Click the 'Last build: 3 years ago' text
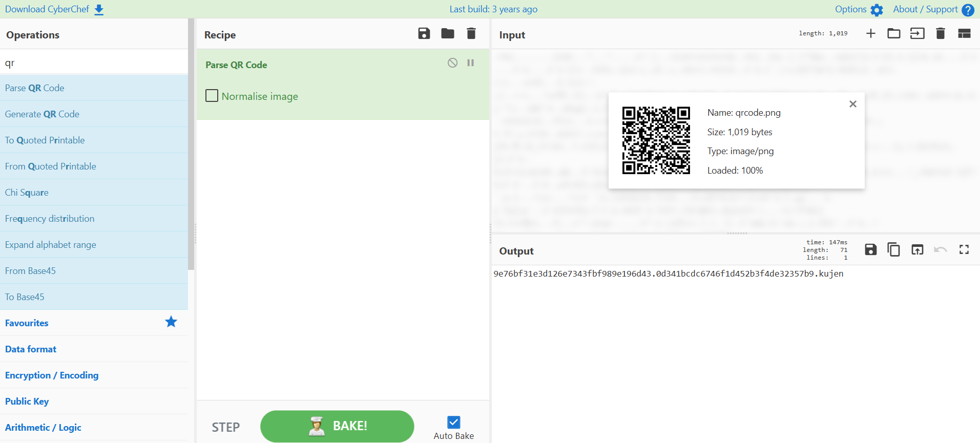 coord(493,9)
